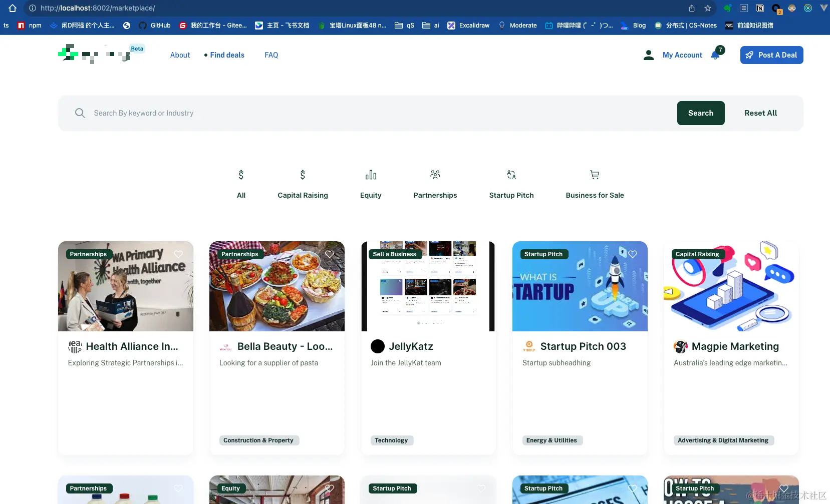830x504 pixels.
Task: Click the Startup Pitch 003 title
Action: (x=583, y=346)
